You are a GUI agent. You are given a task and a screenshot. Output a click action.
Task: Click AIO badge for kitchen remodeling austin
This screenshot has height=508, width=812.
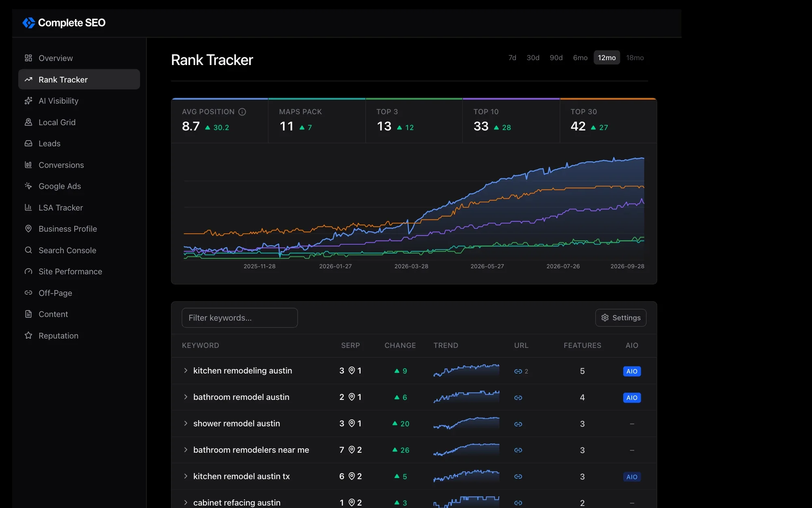(x=632, y=371)
